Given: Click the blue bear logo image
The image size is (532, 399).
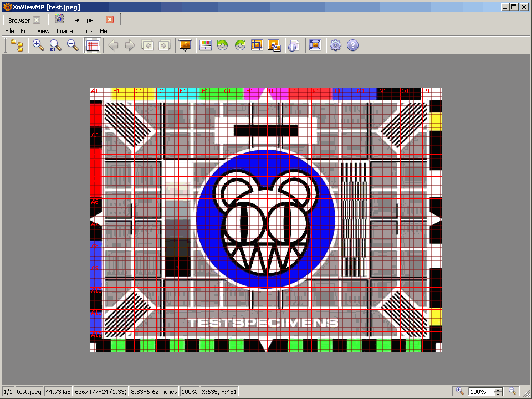Looking at the screenshot, I should tap(266, 219).
